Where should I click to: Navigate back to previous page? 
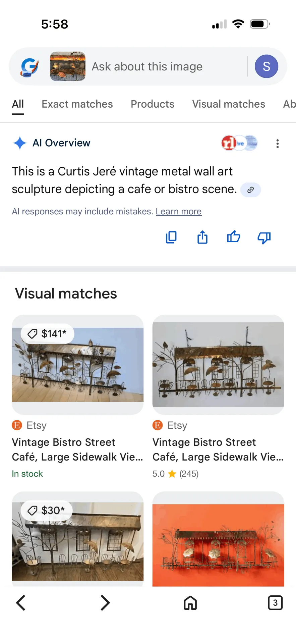[x=21, y=603]
